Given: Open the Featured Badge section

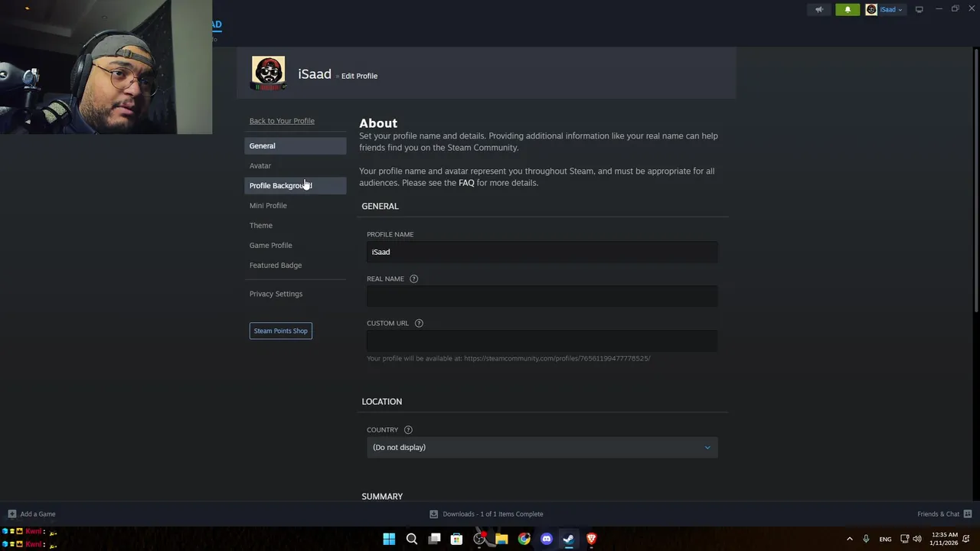Looking at the screenshot, I should point(296,265).
